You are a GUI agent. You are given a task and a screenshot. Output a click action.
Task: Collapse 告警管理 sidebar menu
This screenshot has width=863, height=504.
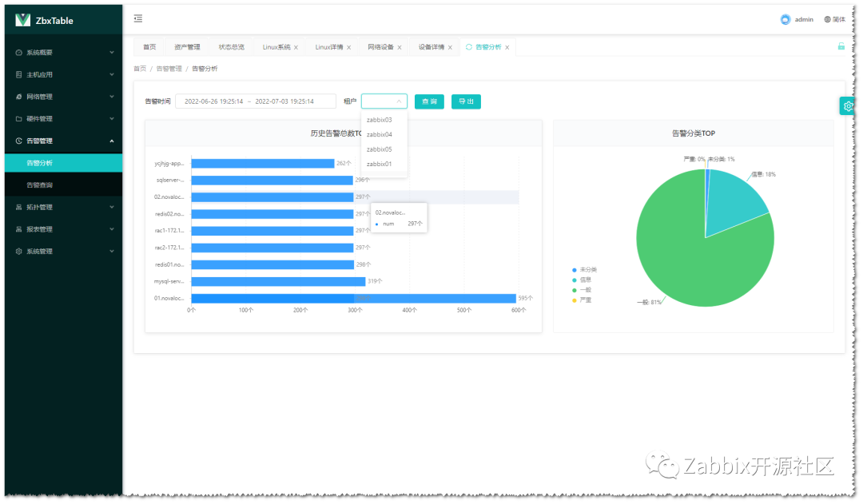(65, 141)
